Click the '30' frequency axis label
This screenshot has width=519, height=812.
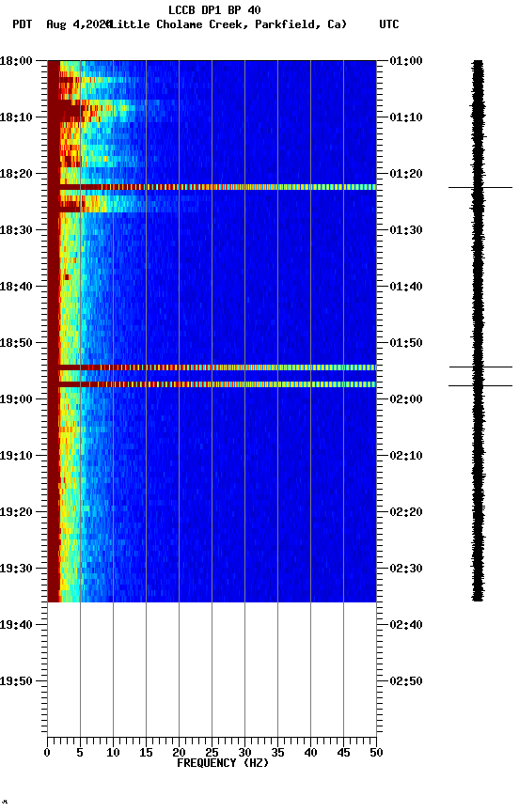[x=244, y=753]
